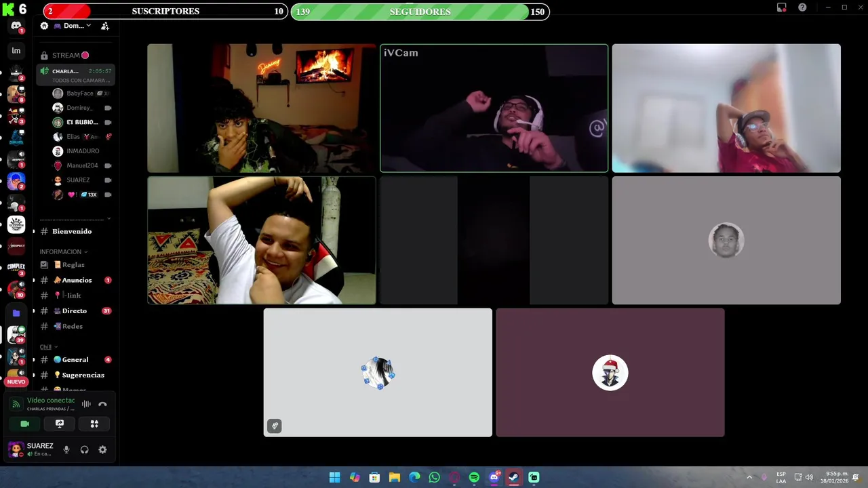Open Steam from the taskbar
868x488 pixels.
(x=514, y=477)
